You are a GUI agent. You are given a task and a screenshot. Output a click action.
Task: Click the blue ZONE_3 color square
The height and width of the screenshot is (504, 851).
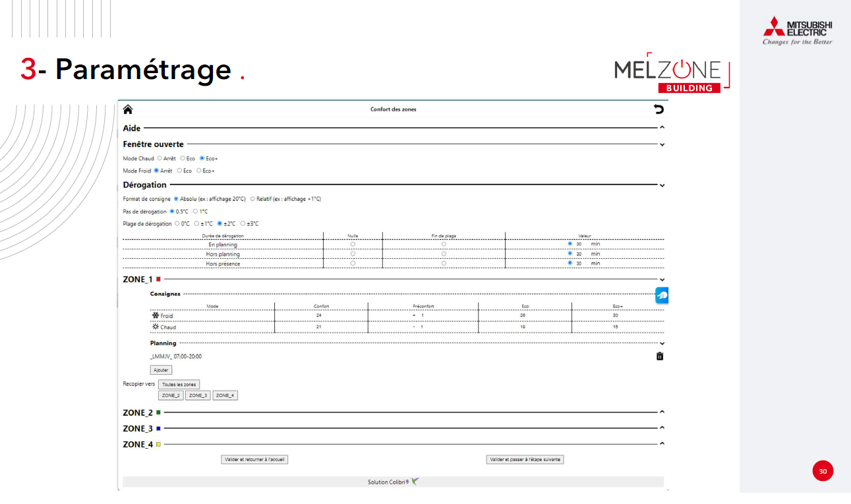pyautogui.click(x=158, y=428)
